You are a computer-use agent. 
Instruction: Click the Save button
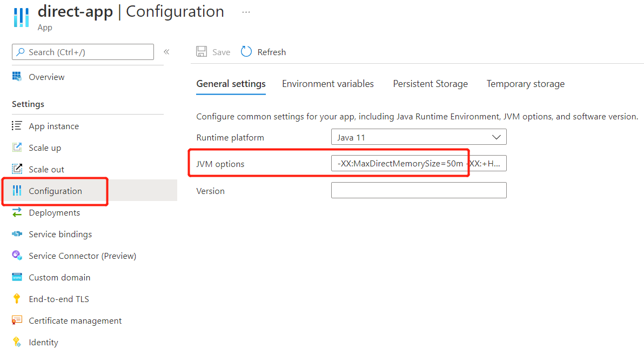[x=213, y=52]
